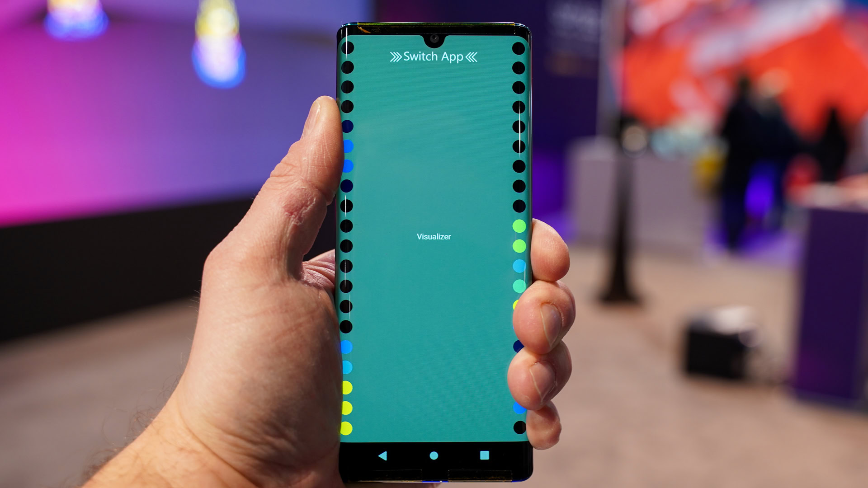Select the right arrow chevron icon
The height and width of the screenshot is (488, 868).
[x=393, y=56]
